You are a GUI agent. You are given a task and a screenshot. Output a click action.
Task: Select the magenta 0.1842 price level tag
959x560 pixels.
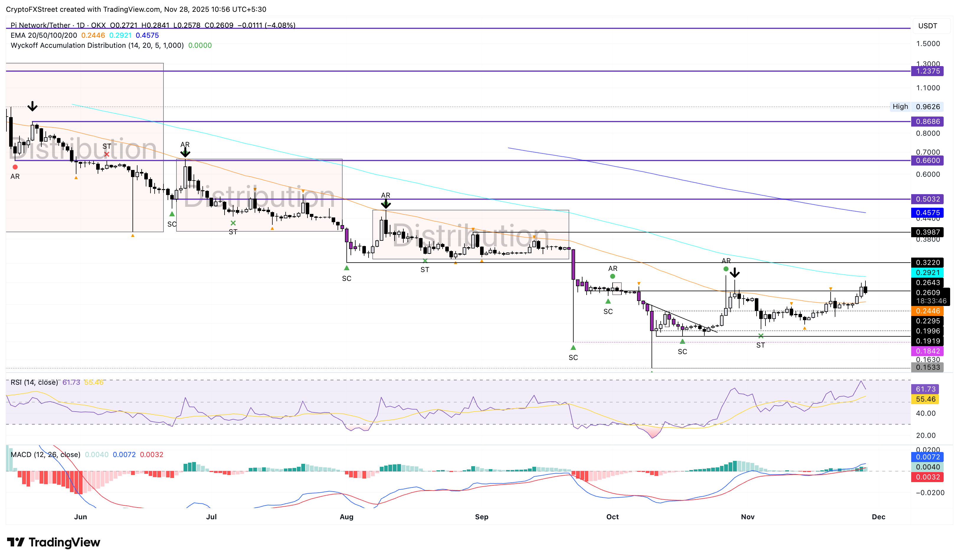tap(927, 351)
